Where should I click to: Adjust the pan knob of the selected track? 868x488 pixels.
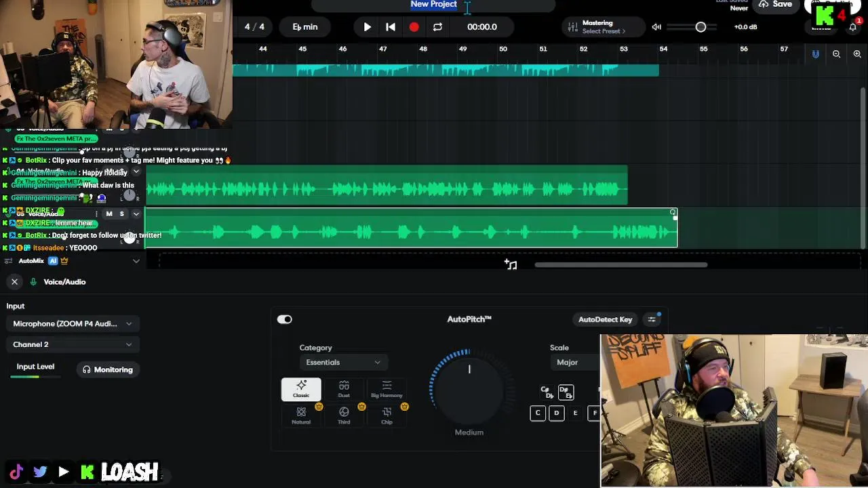130,237
